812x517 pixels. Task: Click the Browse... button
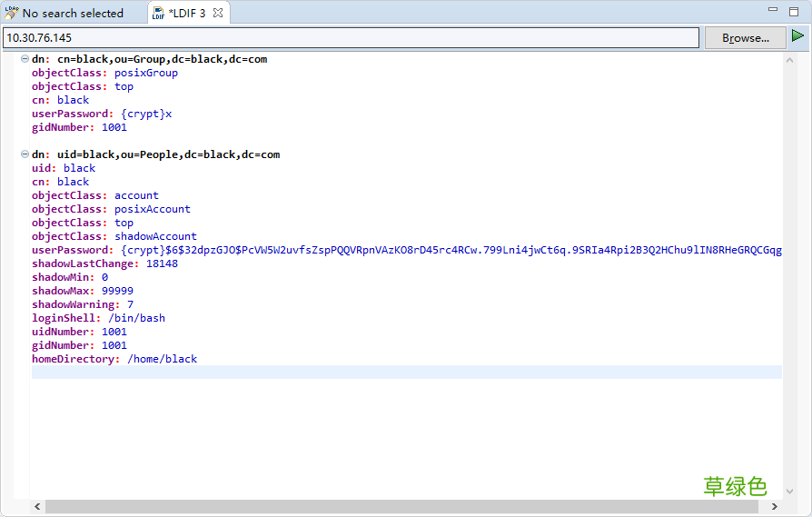click(745, 37)
